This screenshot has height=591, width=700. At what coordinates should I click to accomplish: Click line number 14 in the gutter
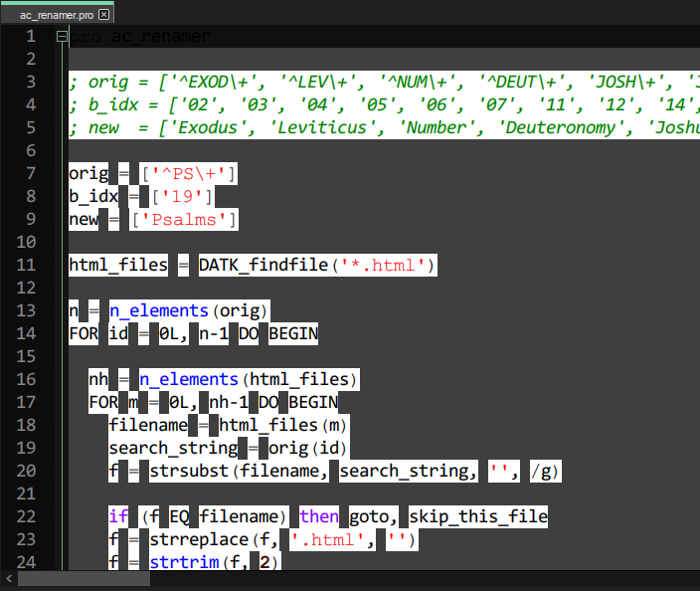(26, 333)
